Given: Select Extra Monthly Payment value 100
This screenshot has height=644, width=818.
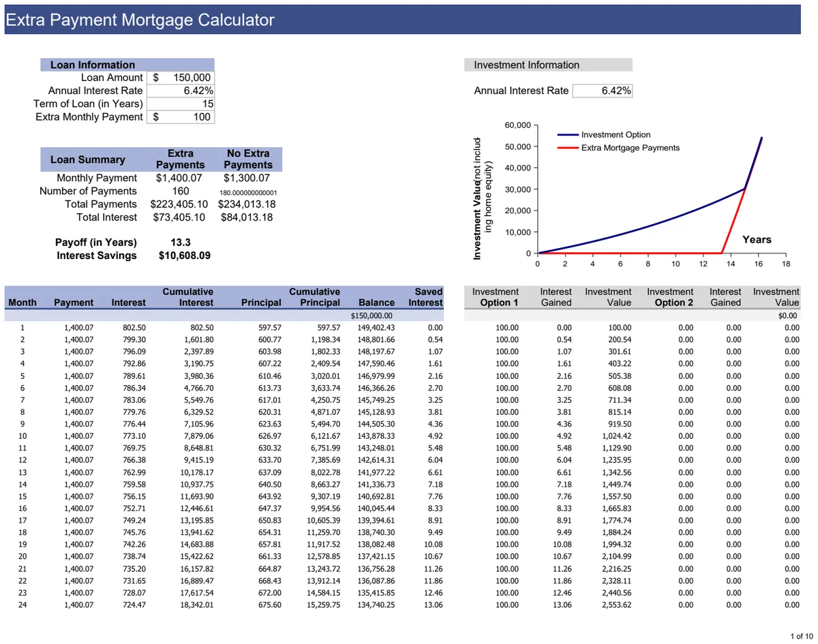Looking at the screenshot, I should tap(180, 117).
